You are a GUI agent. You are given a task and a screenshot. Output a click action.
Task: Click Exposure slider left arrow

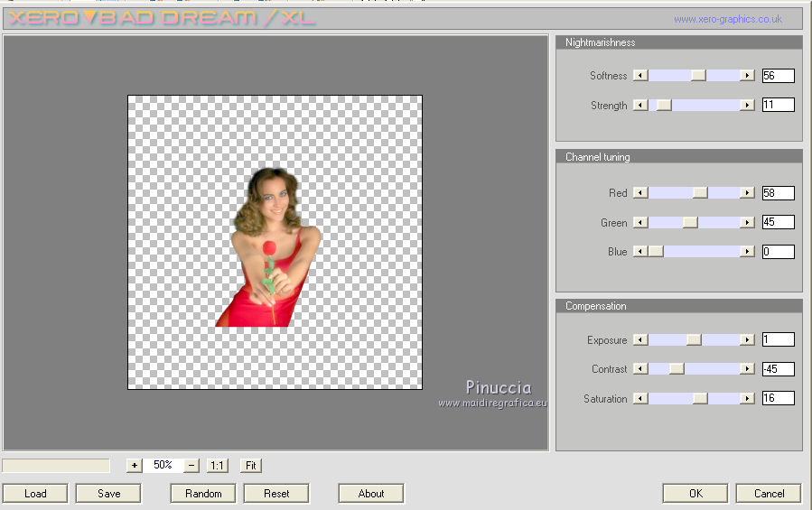coord(640,339)
